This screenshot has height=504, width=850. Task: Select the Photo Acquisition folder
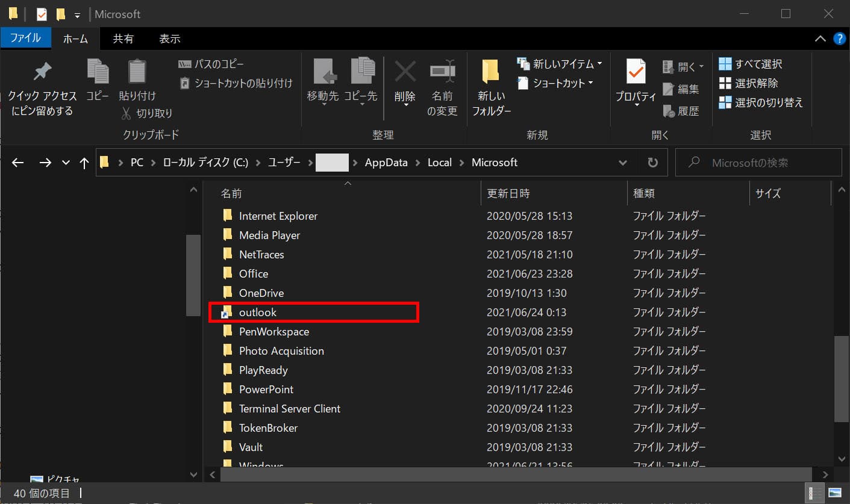(281, 350)
